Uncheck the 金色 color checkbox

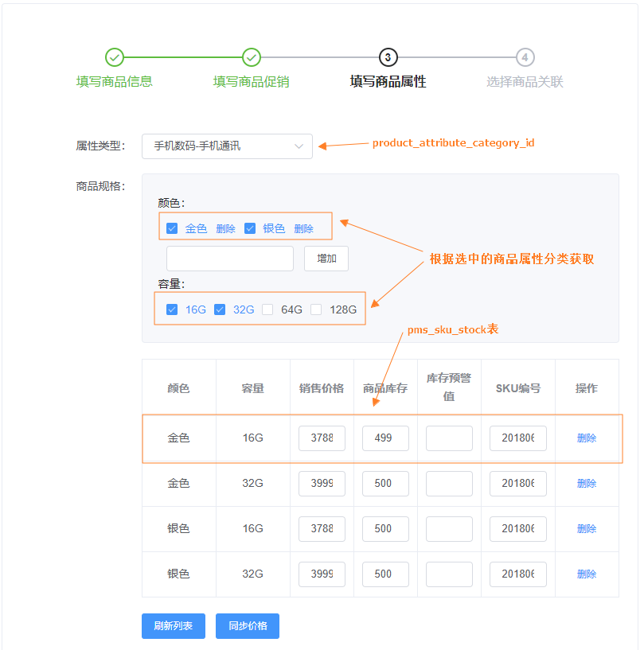click(x=172, y=228)
